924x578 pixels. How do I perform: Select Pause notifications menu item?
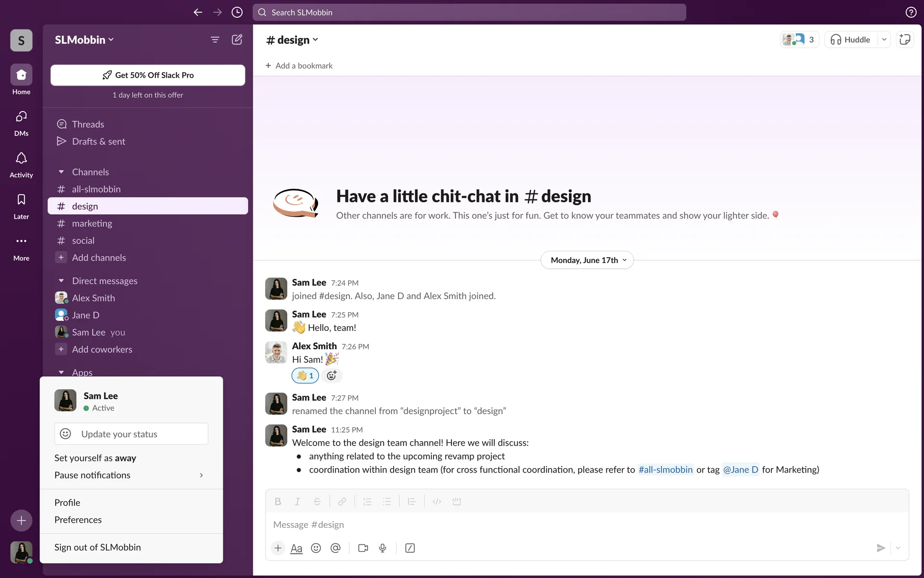point(92,475)
